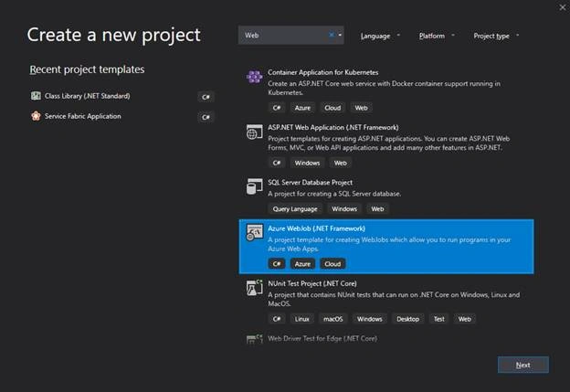The image size is (570, 392).
Task: Select Container Application for Kubernetes template title
Action: [322, 72]
